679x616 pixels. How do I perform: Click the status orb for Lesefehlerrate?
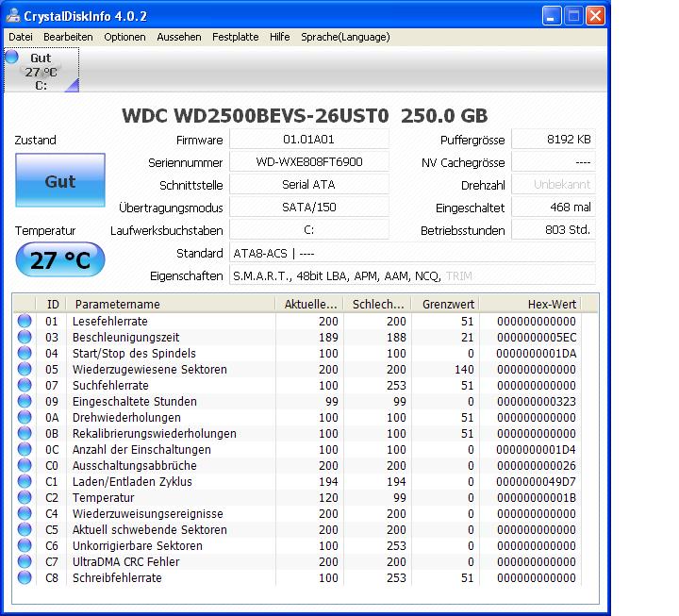25,321
